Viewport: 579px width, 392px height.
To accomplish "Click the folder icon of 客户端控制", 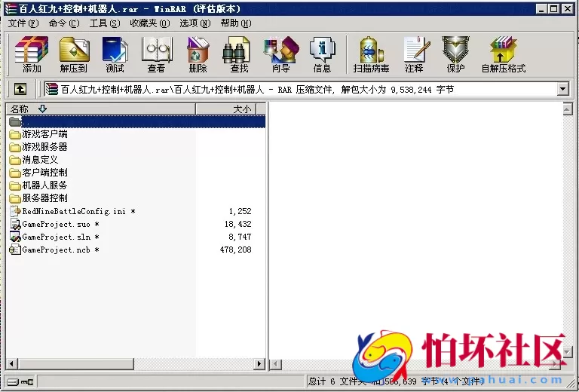I will (15, 173).
